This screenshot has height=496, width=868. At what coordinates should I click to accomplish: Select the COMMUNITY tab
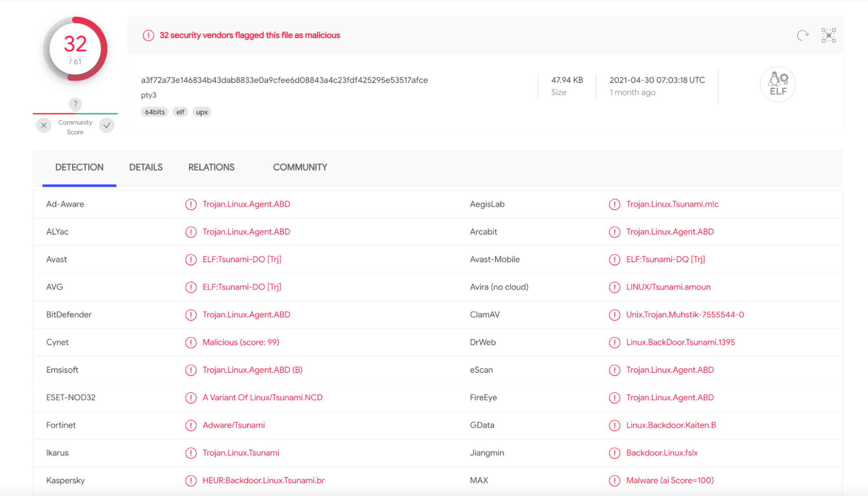(x=299, y=168)
